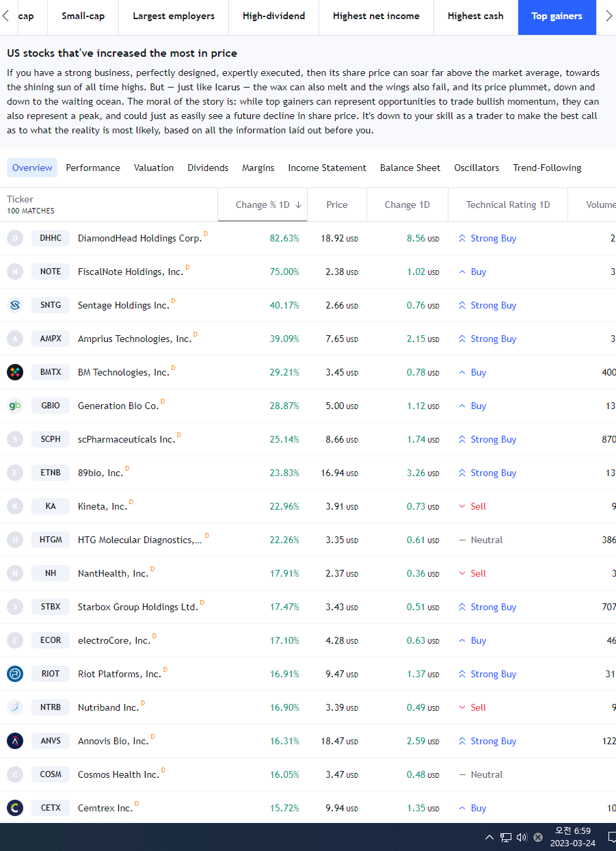Click the taskbar volume speaker icon
616x851 pixels.
[x=522, y=837]
